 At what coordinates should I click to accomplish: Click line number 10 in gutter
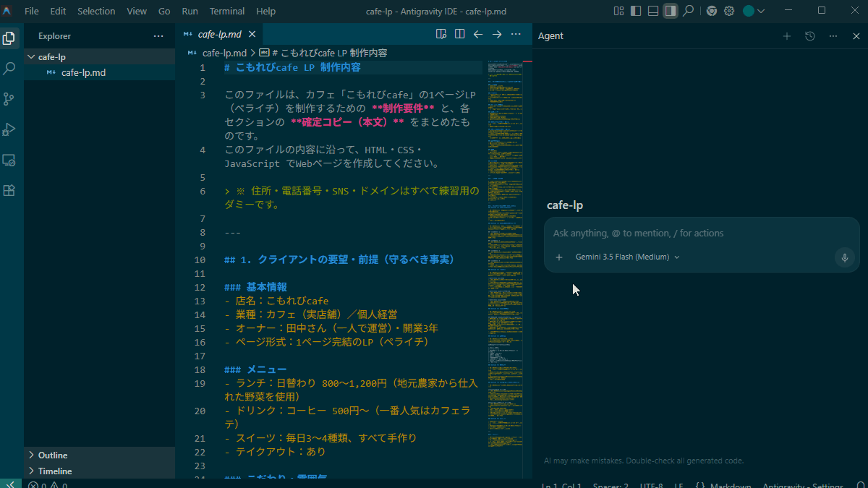click(200, 260)
